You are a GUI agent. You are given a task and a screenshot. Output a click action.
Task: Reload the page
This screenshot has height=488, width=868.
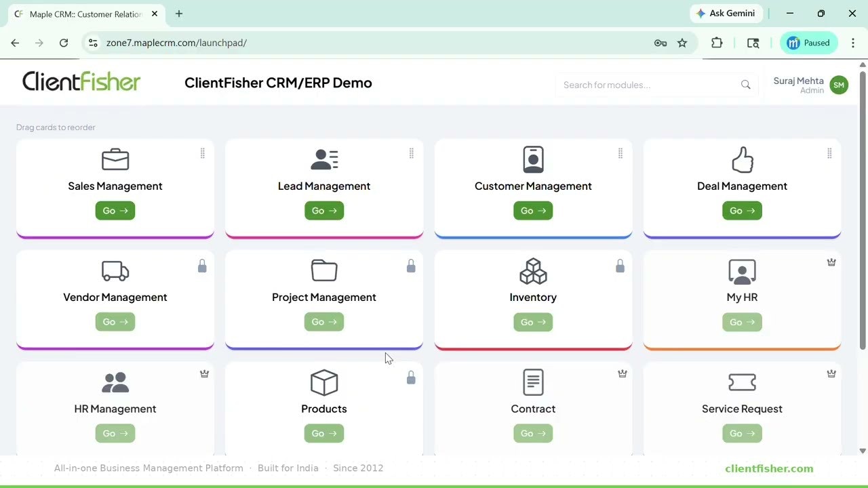point(64,43)
